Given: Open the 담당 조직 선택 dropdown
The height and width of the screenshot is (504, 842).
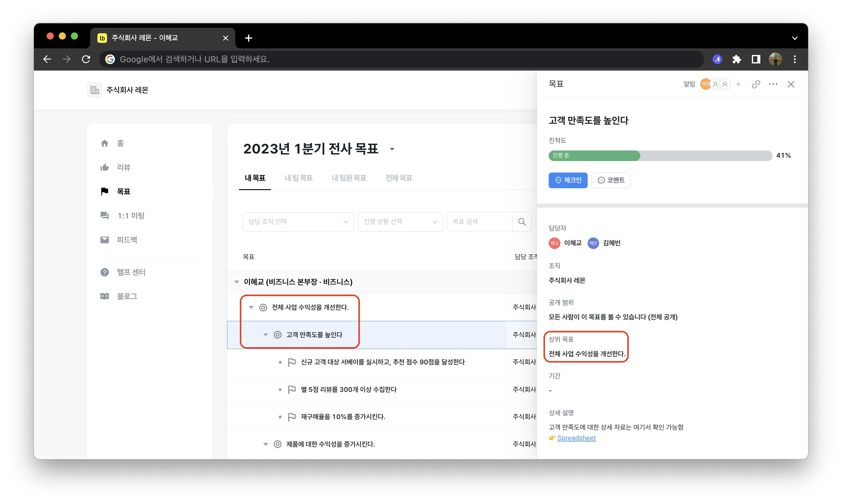Looking at the screenshot, I should (x=298, y=222).
